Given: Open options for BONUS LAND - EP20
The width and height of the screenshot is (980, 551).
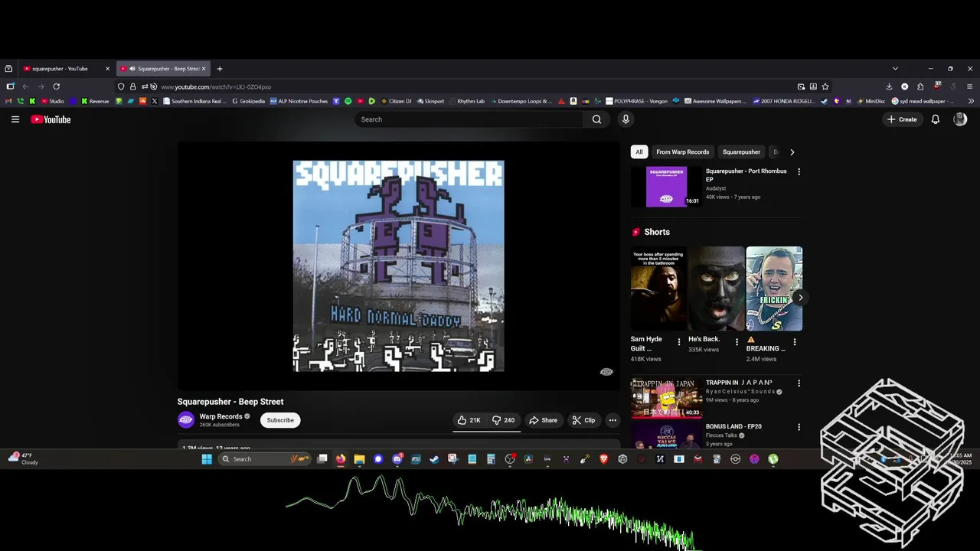Looking at the screenshot, I should (x=799, y=427).
